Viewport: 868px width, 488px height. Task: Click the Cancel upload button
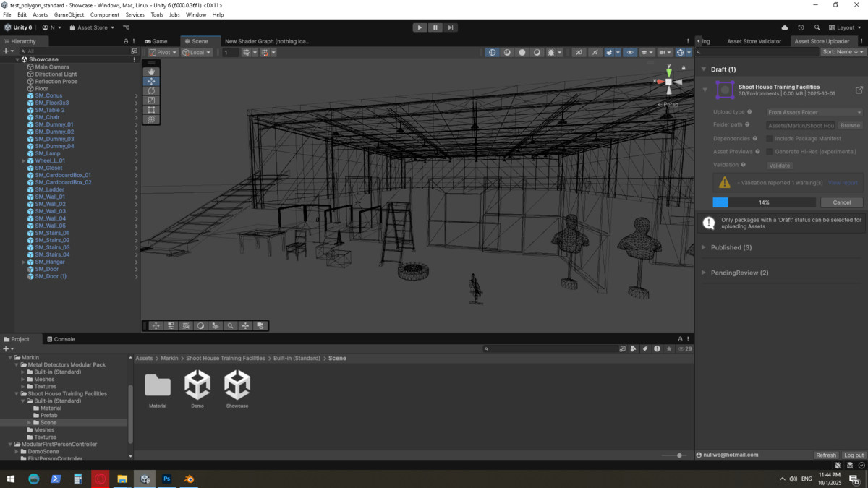click(x=841, y=202)
